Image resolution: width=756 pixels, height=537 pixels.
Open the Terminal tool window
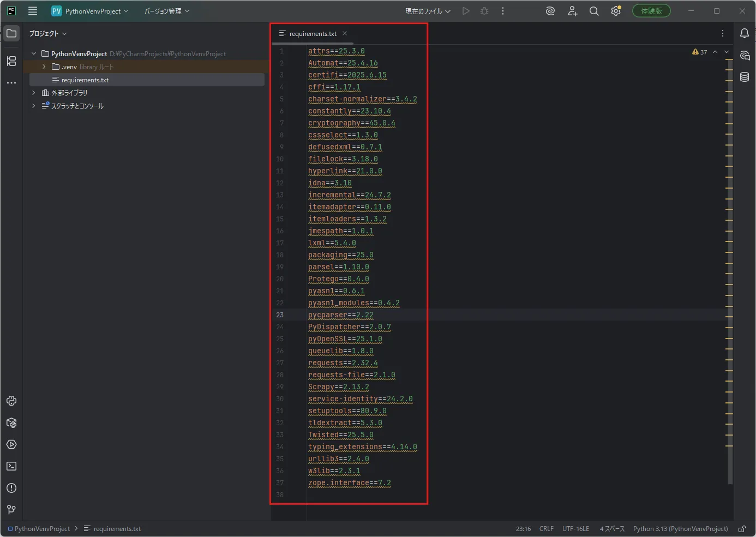(11, 466)
